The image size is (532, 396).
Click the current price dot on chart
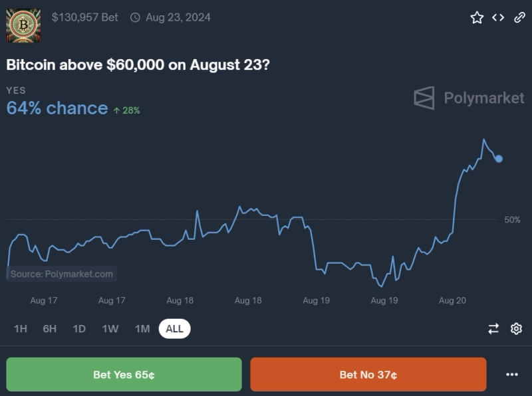pyautogui.click(x=499, y=159)
